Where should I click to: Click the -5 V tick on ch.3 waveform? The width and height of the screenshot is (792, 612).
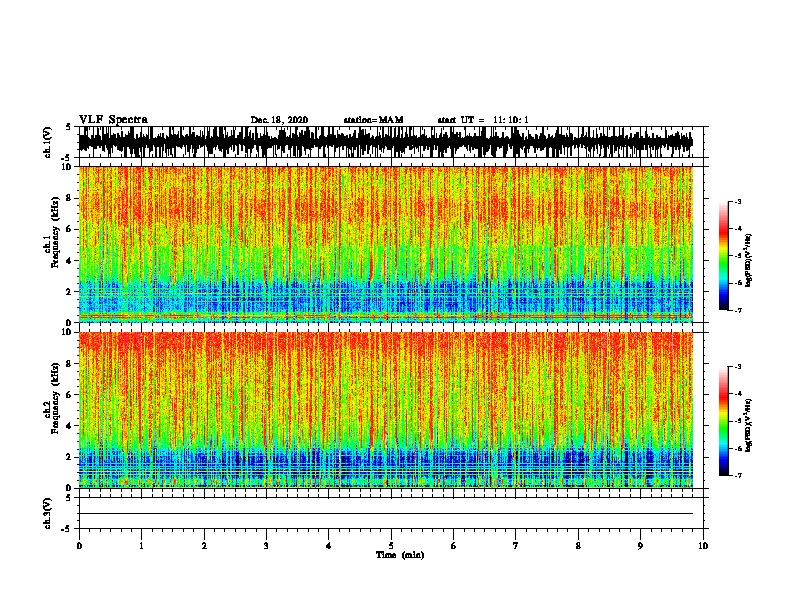coord(67,529)
